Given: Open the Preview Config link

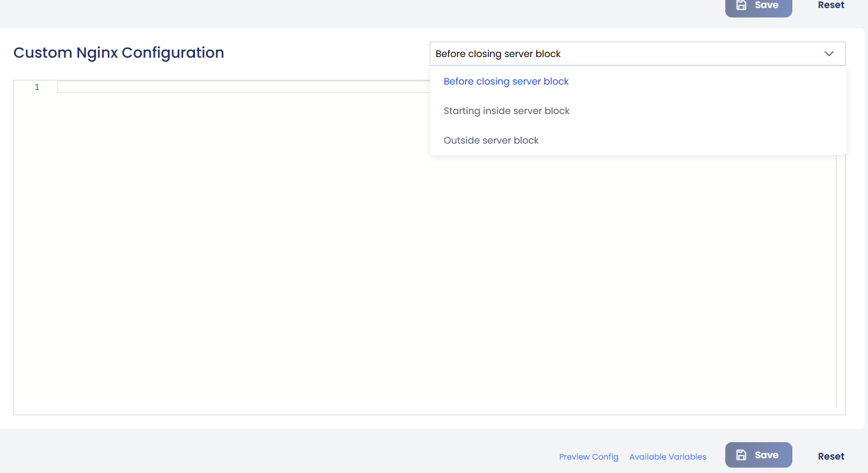Looking at the screenshot, I should (588, 457).
